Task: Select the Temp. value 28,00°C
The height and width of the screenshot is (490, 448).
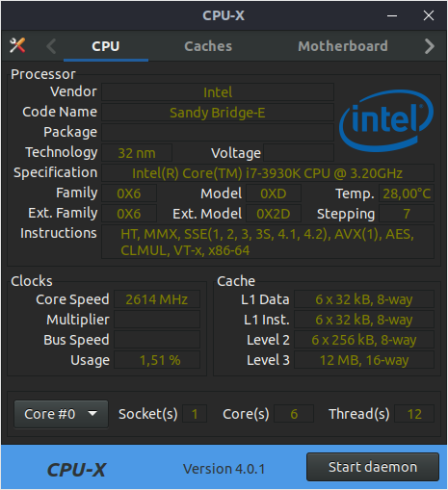Action: pyautogui.click(x=407, y=193)
